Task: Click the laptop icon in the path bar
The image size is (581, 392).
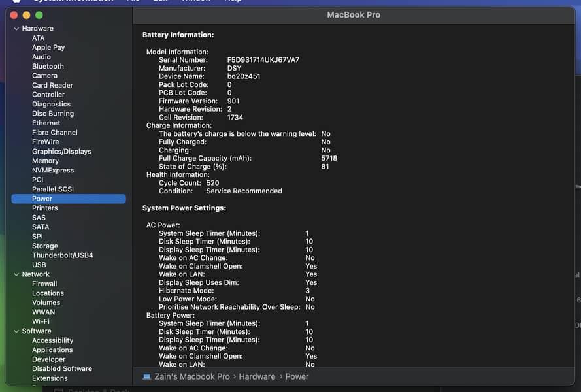Action: [146, 377]
